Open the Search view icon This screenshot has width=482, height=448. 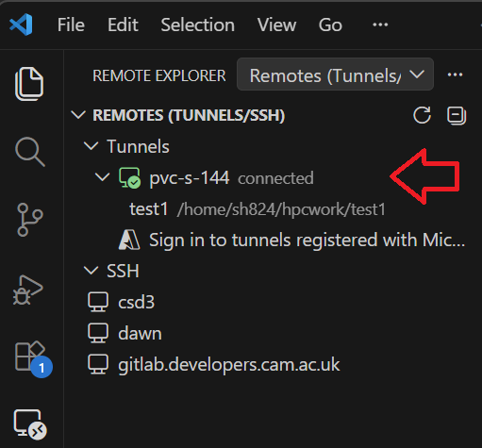30,152
